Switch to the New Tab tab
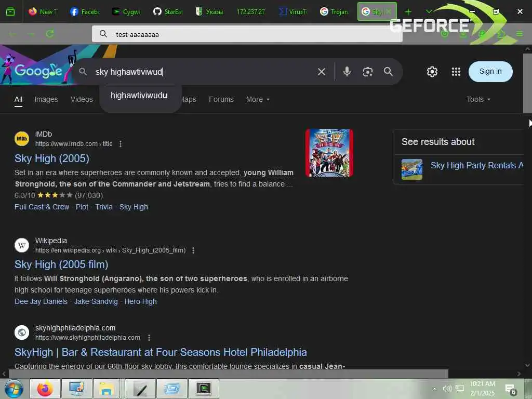The height and width of the screenshot is (399, 532). tap(44, 12)
